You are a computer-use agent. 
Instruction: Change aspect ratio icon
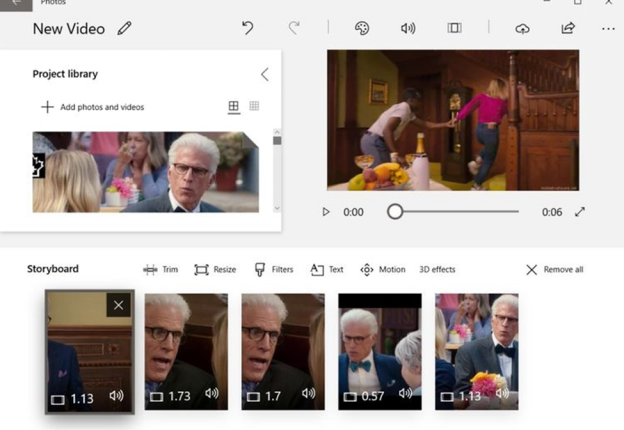pos(454,28)
